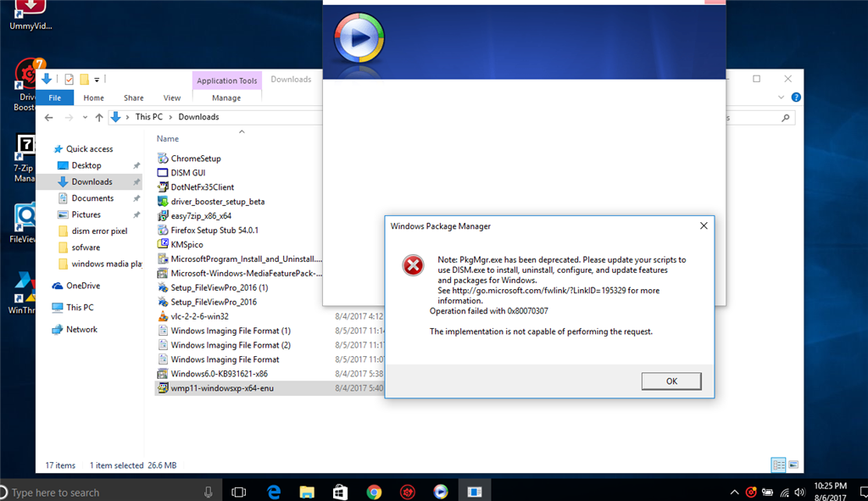The height and width of the screenshot is (501, 868).
Task: Select the Manage tab under Application Tools
Action: pyautogui.click(x=226, y=98)
